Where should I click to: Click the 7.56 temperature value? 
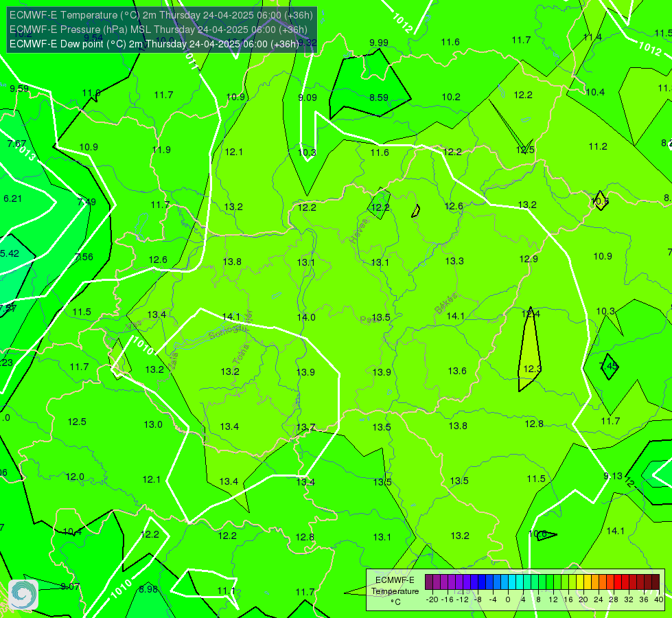pyautogui.click(x=84, y=257)
